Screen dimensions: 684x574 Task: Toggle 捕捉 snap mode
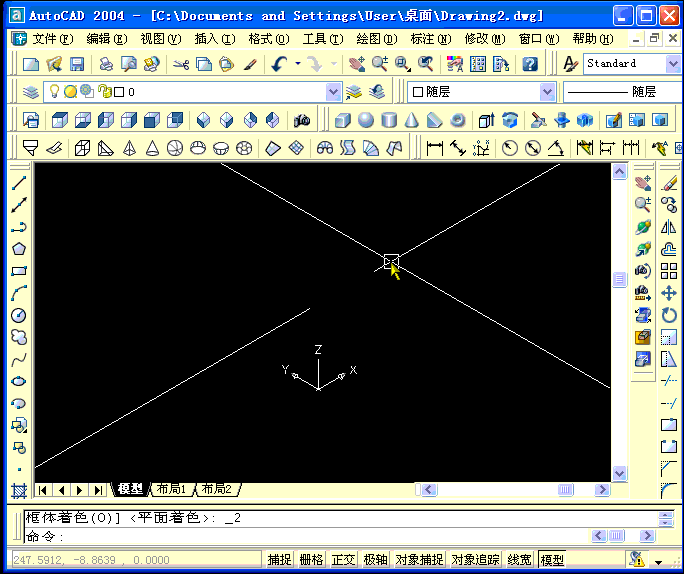(x=279, y=559)
